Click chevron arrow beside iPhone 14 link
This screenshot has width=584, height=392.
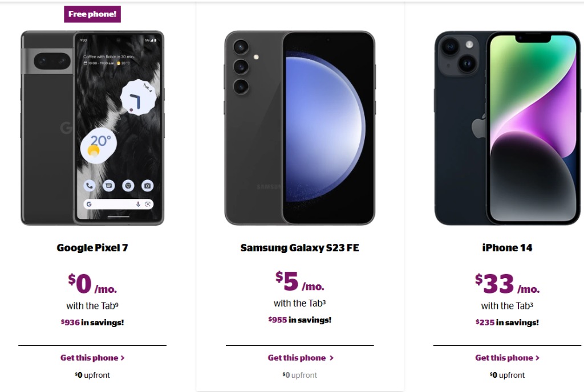point(537,358)
